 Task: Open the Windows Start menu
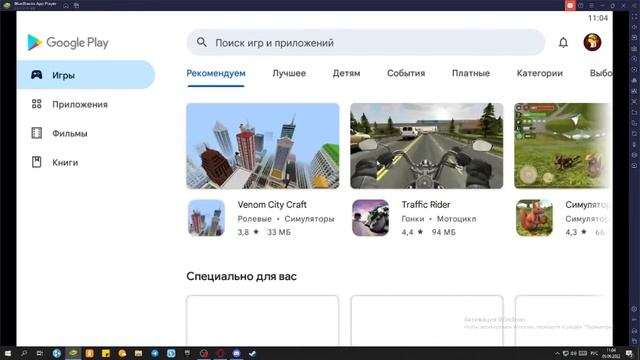click(x=8, y=353)
